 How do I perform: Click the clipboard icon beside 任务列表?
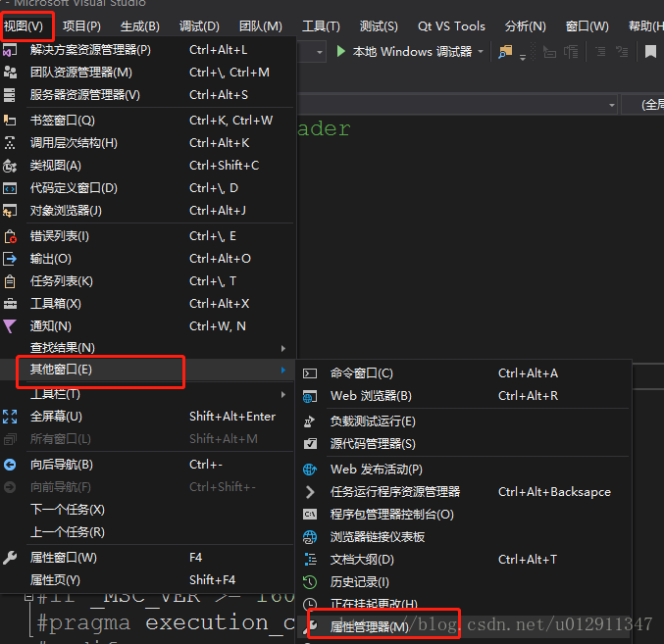[10, 281]
